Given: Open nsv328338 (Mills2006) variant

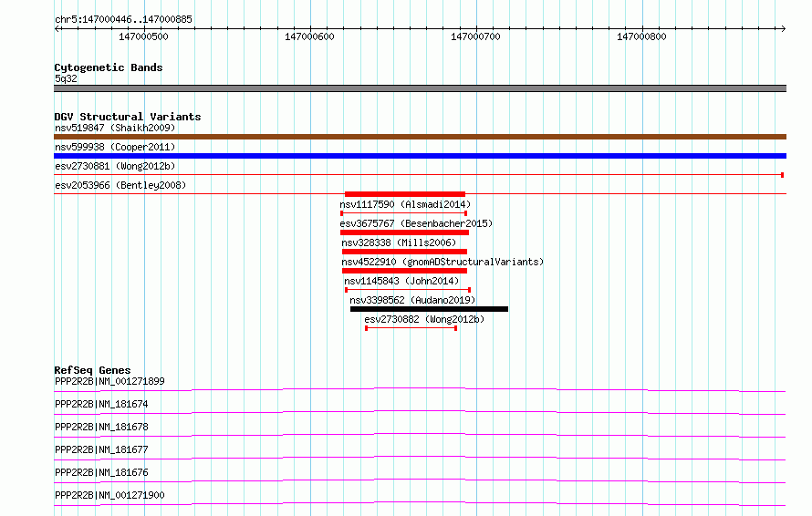Looking at the screenshot, I should (x=399, y=243).
